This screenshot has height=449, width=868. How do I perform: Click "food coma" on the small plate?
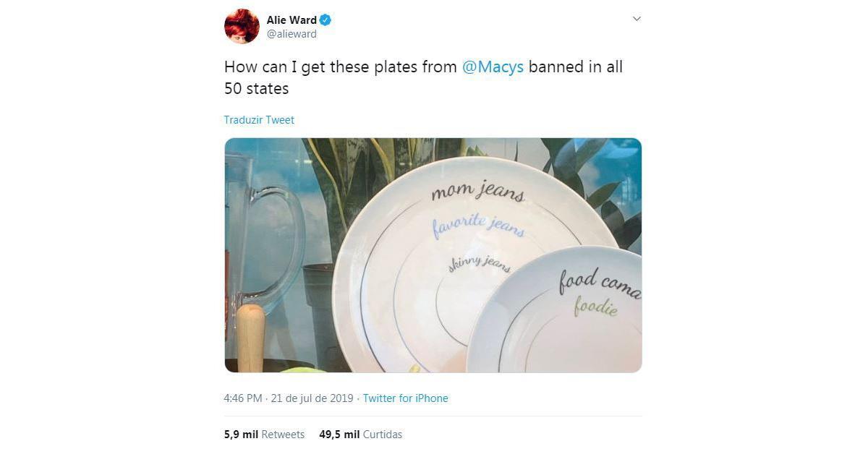(x=599, y=283)
